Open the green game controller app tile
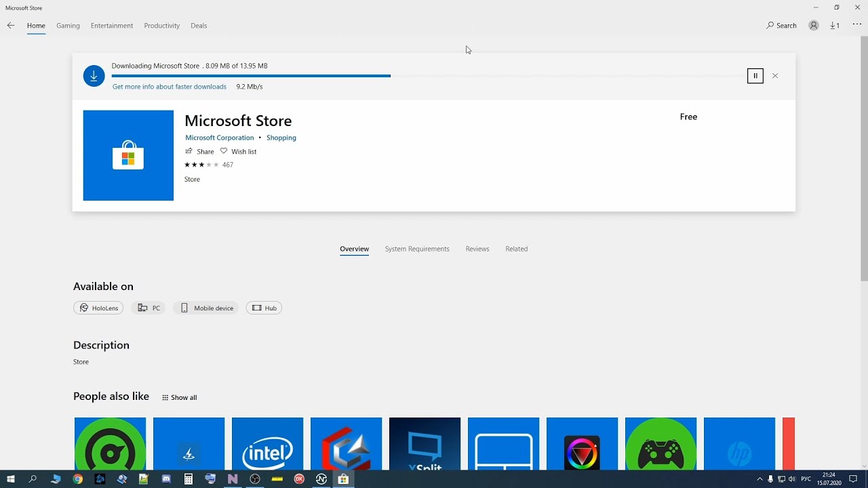 (660, 443)
